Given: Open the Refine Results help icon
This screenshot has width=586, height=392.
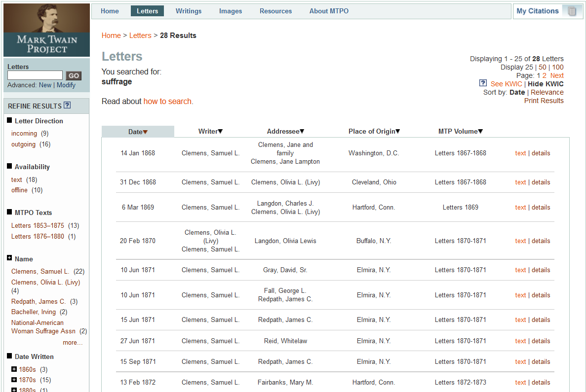Looking at the screenshot, I should (67, 106).
